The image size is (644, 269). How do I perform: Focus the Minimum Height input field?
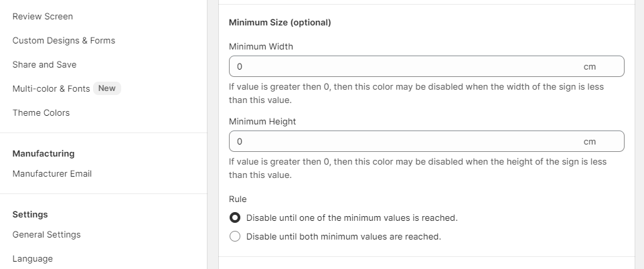[x=402, y=142]
